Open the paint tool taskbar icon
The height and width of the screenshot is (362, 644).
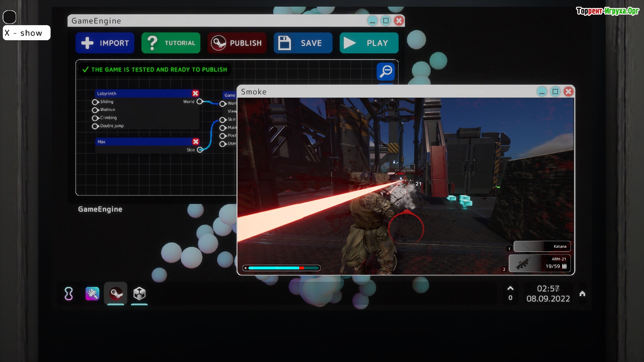point(92,294)
